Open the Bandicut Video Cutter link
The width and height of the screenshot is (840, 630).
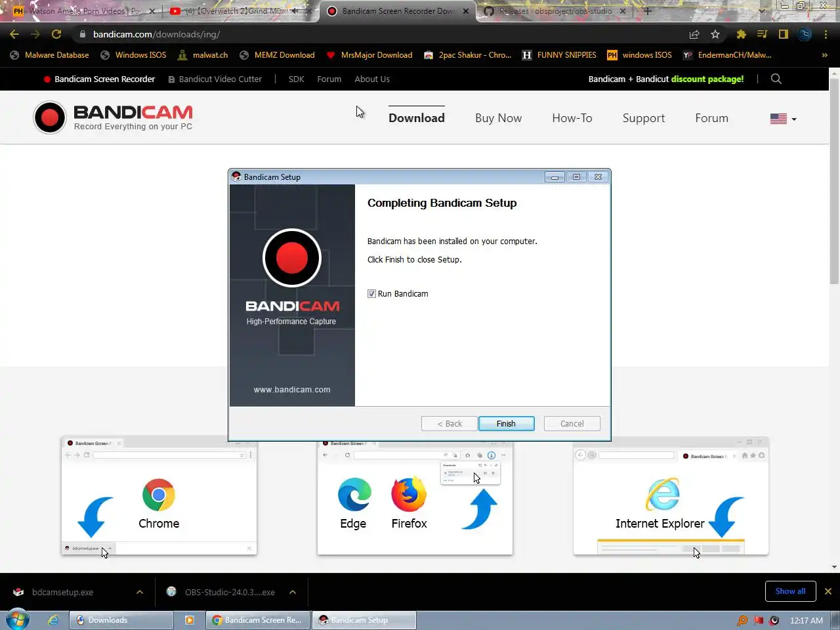tap(215, 79)
